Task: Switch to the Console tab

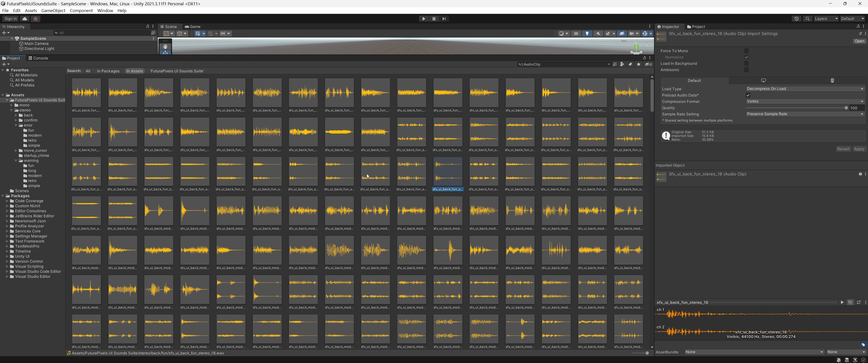Action: coord(38,58)
